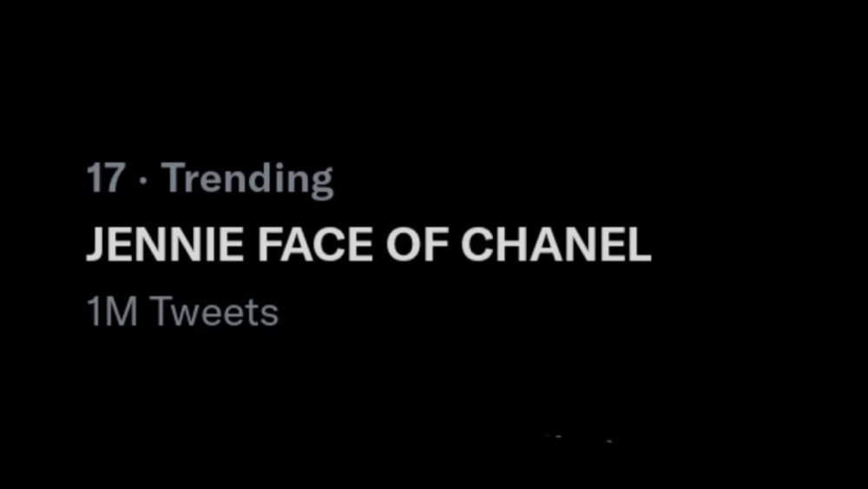Select the bold trending topic headline
868x489 pixels.
click(x=369, y=245)
